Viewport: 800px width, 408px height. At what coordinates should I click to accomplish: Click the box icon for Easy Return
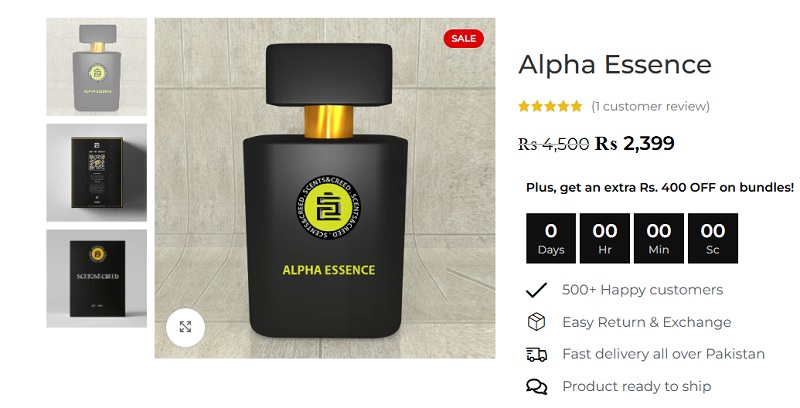pos(536,322)
